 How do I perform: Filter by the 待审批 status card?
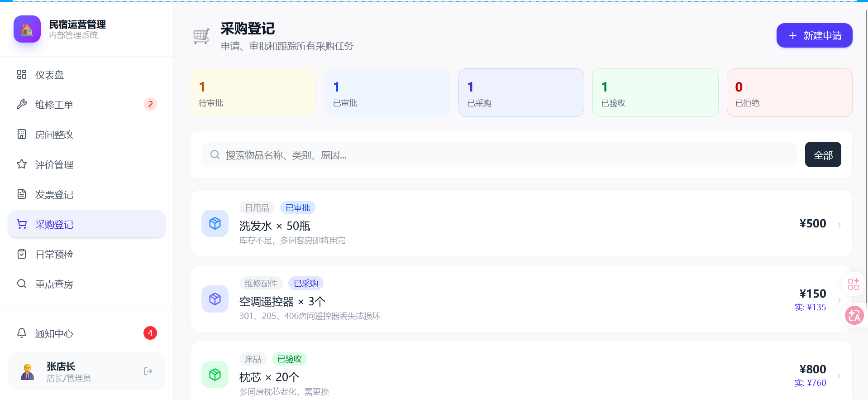coord(253,93)
